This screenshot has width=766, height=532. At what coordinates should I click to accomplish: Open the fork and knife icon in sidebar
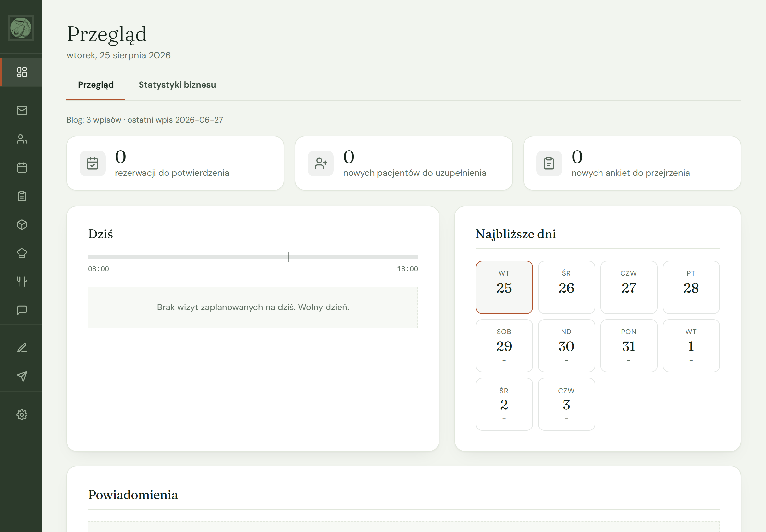tap(22, 282)
